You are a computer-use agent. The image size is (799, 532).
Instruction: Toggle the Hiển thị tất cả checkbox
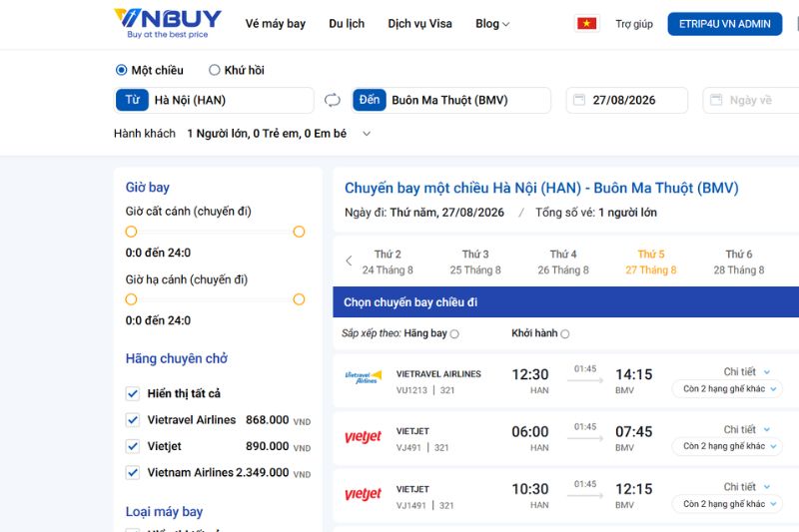[x=133, y=393]
